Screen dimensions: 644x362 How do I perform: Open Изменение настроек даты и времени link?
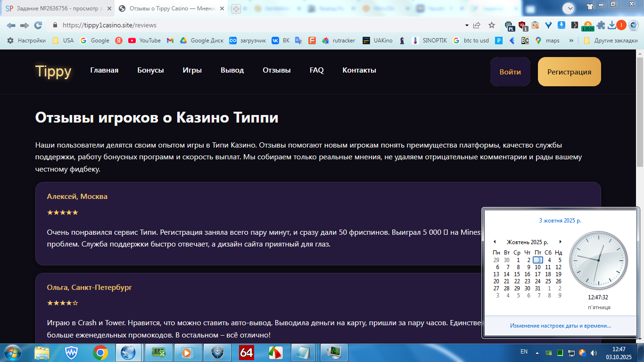(x=561, y=326)
